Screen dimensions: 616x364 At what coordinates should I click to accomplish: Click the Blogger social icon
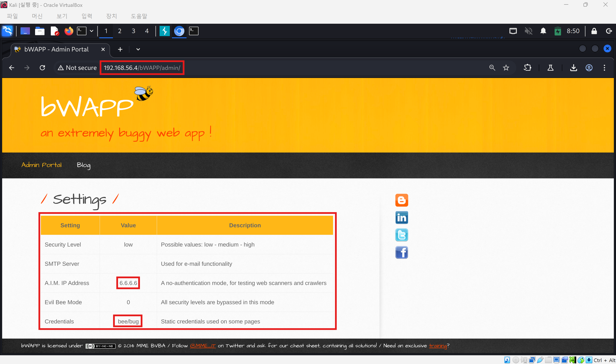(x=401, y=200)
